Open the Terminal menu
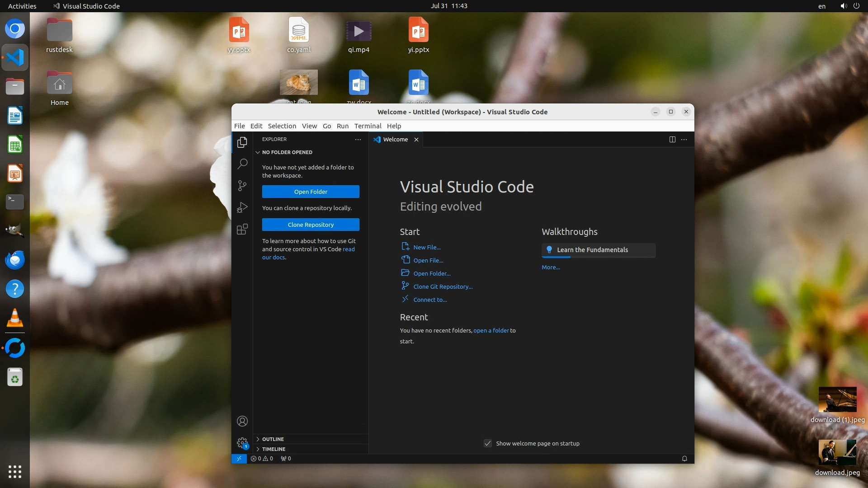The height and width of the screenshot is (488, 868). pos(368,126)
